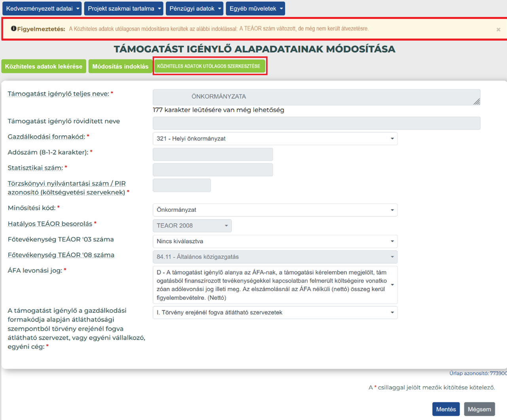Click the Minősítési kód label
Image resolution: width=507 pixels, height=420 pixels.
[32, 208]
